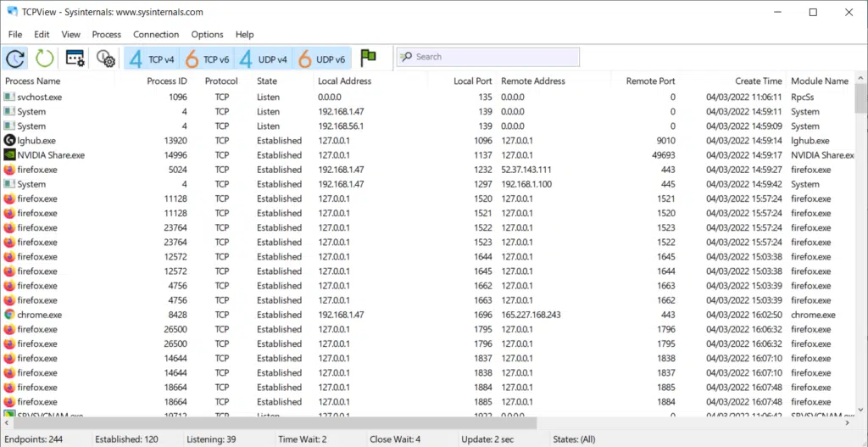Click the chrome.exe process icon
This screenshot has width=868, height=447.
pyautogui.click(x=8, y=315)
